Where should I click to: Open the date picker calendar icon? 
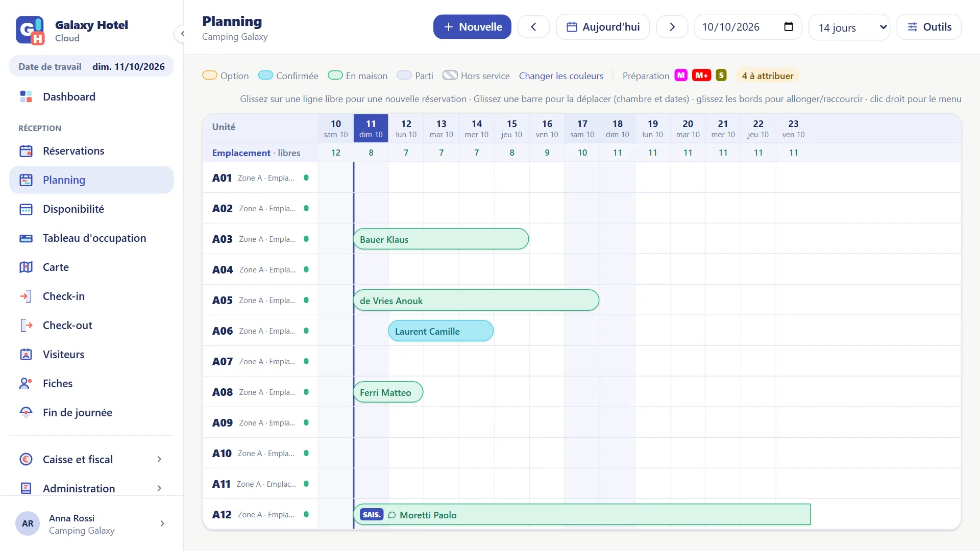tap(789, 27)
